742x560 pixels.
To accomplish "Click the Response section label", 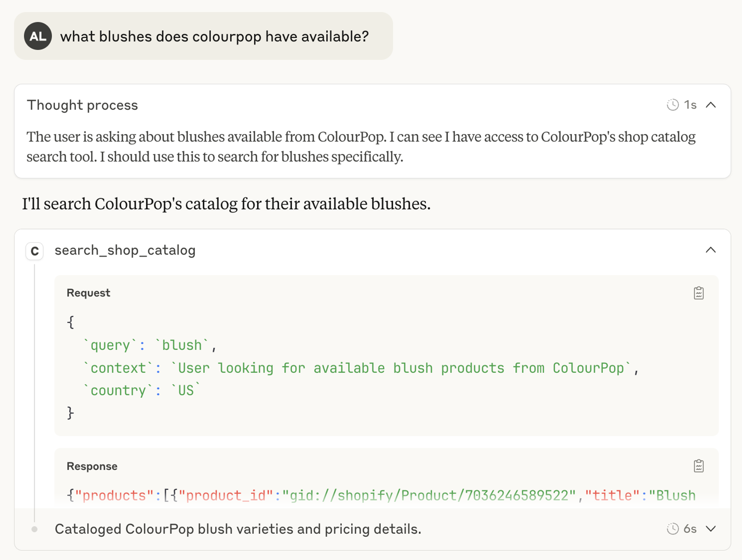I will [x=92, y=466].
